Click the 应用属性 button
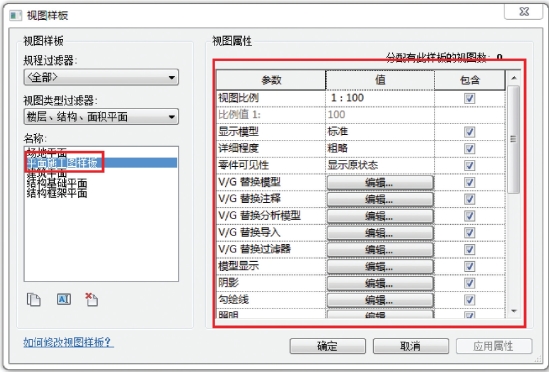This screenshot has width=549, height=372. tap(494, 346)
